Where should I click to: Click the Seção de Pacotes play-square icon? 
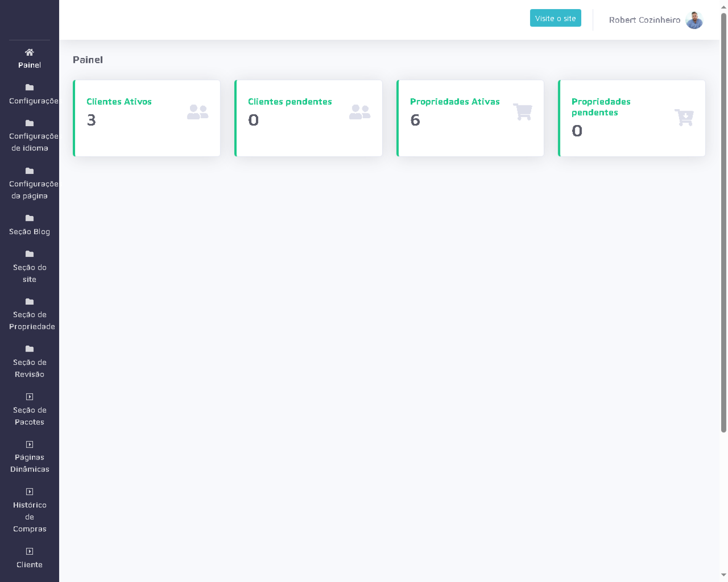(29, 397)
